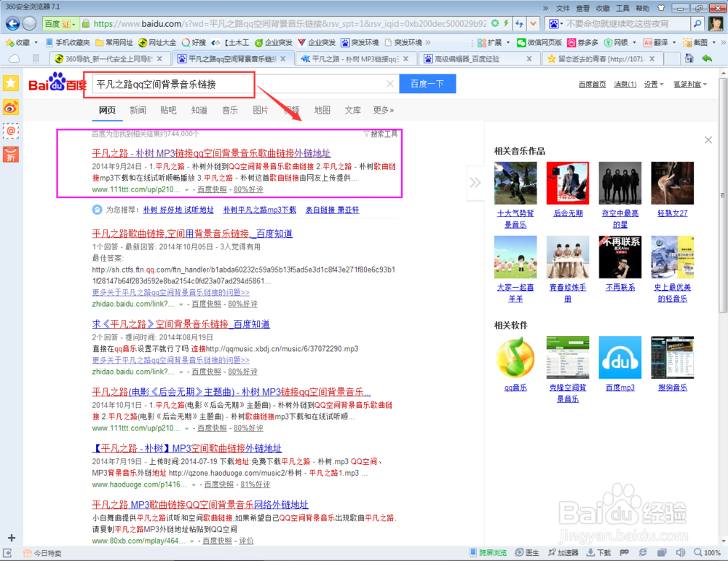The height and width of the screenshot is (561, 728).
Task: Open 今日特卖 in the status bar
Action: click(42, 553)
